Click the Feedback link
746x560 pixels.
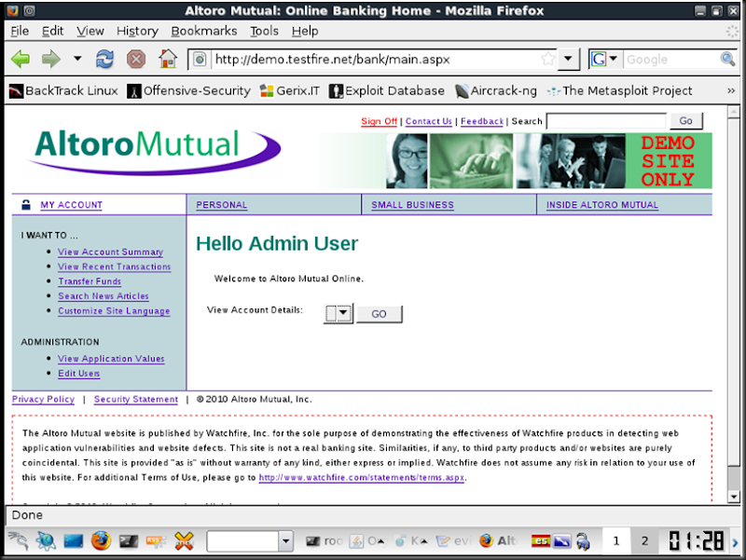tap(482, 121)
